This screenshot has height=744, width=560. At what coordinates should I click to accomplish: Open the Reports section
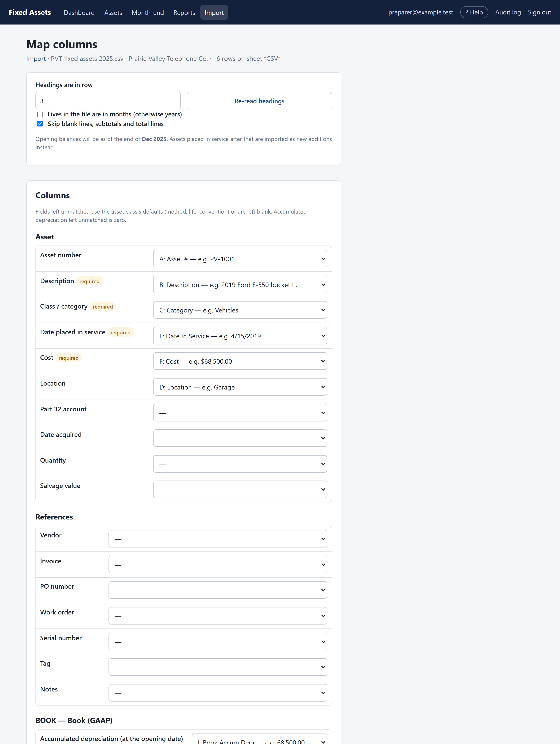pyautogui.click(x=184, y=12)
